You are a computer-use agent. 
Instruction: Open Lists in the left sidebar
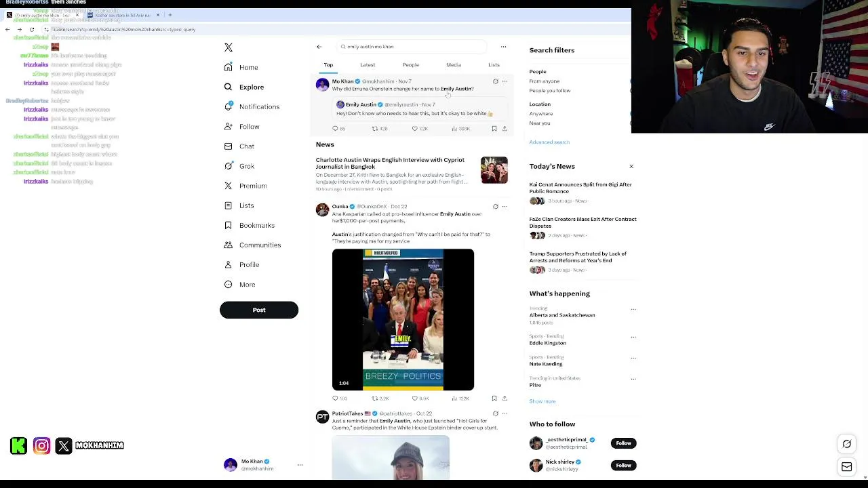click(x=239, y=205)
